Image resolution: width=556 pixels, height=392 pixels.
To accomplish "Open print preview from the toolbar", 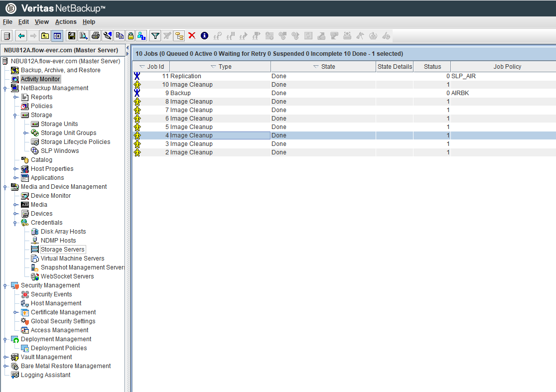I will tap(84, 36).
